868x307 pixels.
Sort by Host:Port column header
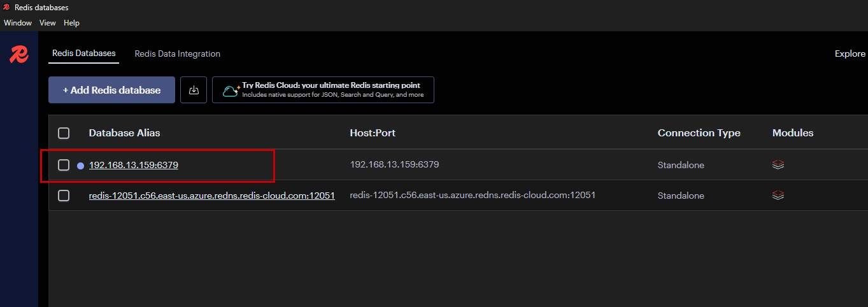click(x=373, y=133)
